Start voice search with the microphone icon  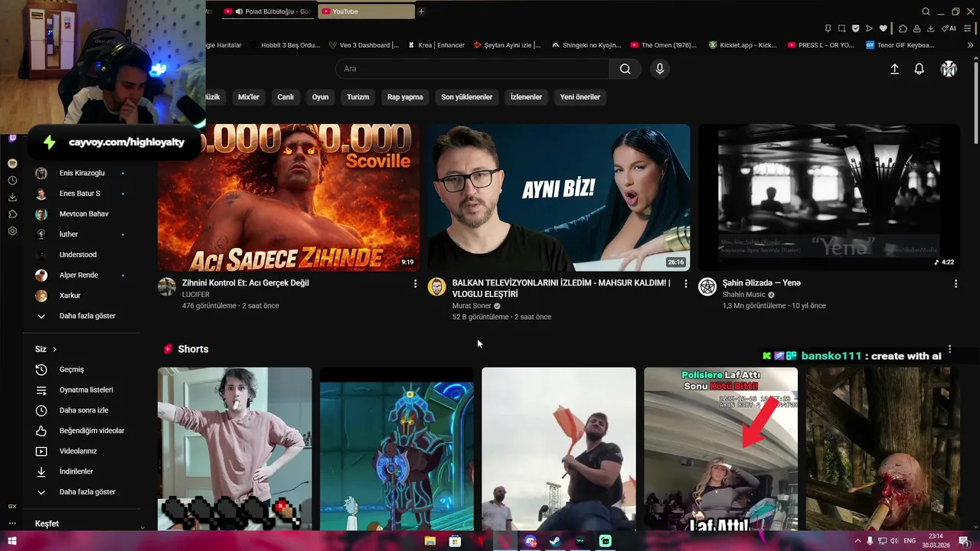tap(660, 69)
